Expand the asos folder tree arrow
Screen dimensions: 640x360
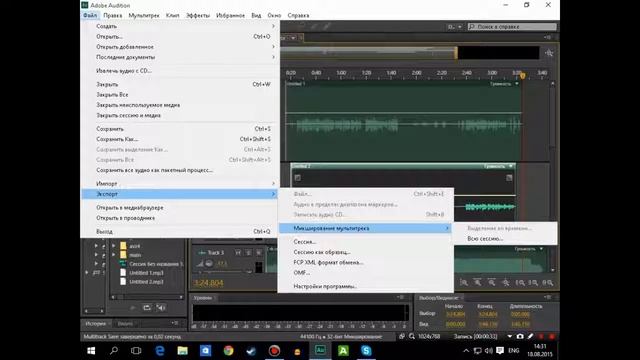(114, 246)
